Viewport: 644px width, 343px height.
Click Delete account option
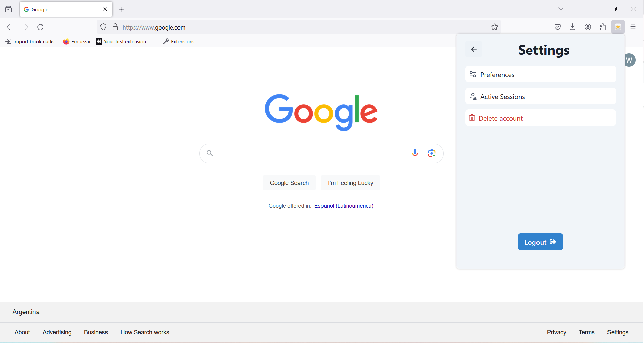coord(540,118)
